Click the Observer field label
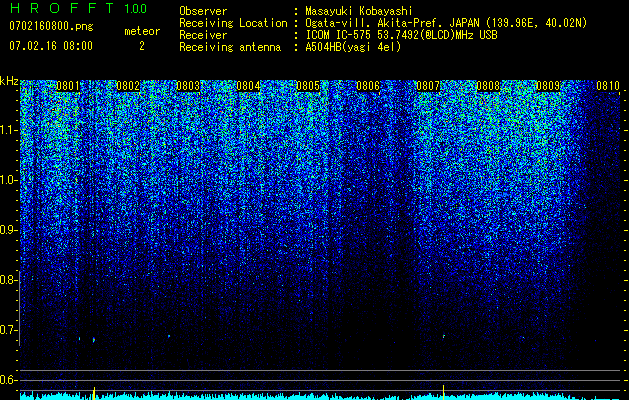This screenshot has height=400, width=629. pos(203,11)
